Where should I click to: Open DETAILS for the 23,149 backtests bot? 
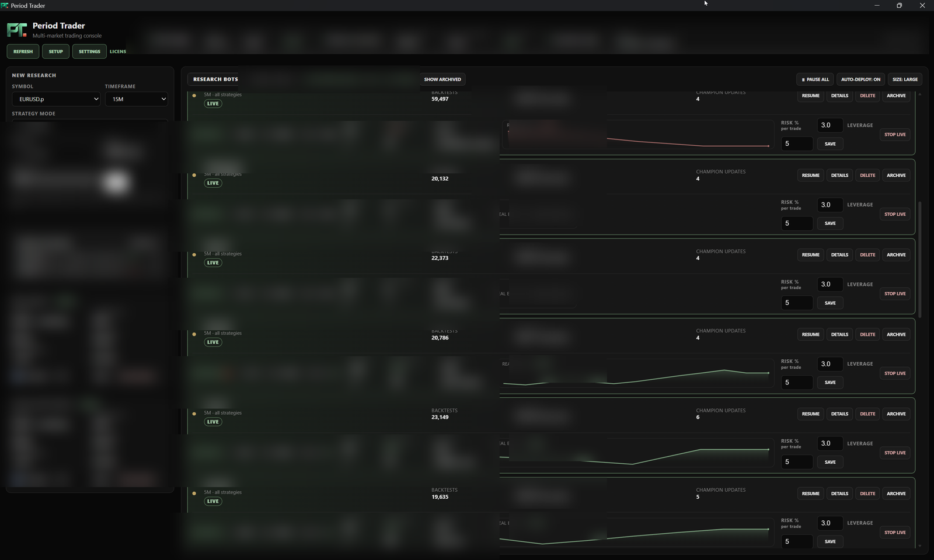click(839, 414)
